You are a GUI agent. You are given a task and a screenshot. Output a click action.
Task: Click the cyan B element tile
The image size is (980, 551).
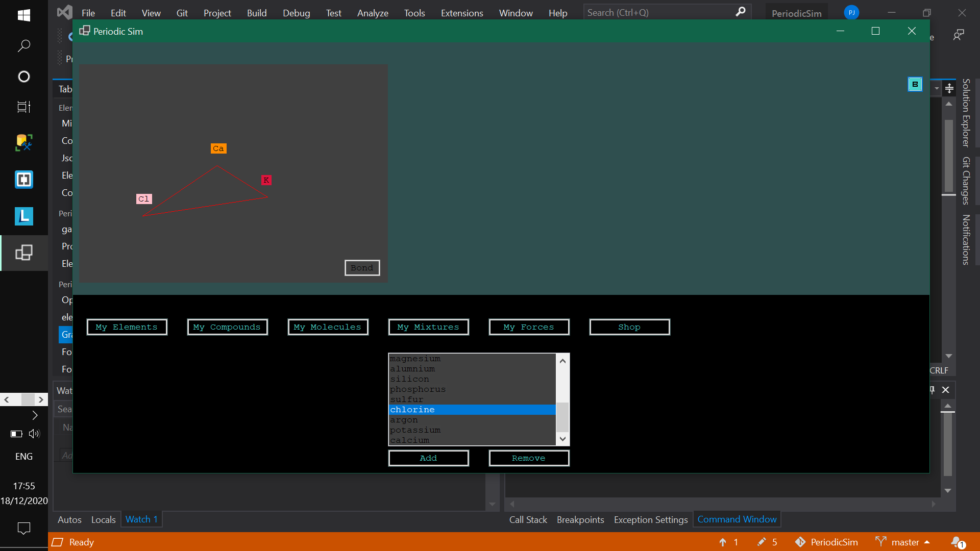tap(915, 84)
